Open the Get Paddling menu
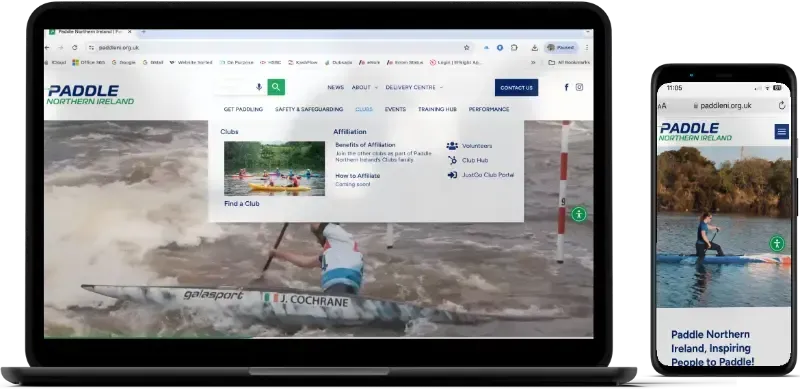This screenshot has width=800, height=390. tap(243, 109)
